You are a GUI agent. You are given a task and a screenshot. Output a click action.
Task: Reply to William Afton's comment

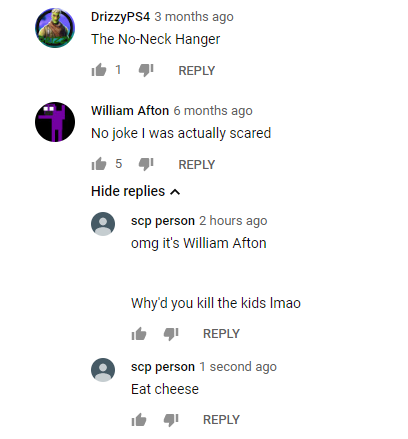[x=197, y=165]
